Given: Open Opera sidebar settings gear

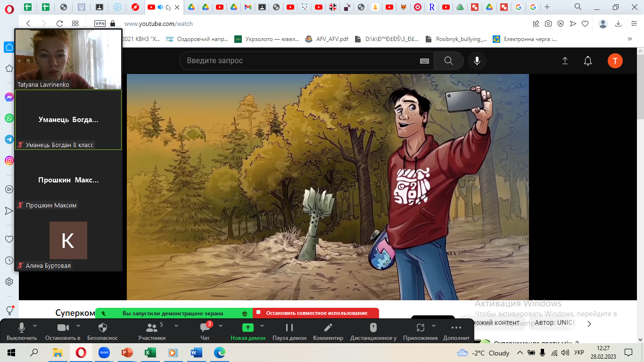Looking at the screenshot, I should click(9, 281).
